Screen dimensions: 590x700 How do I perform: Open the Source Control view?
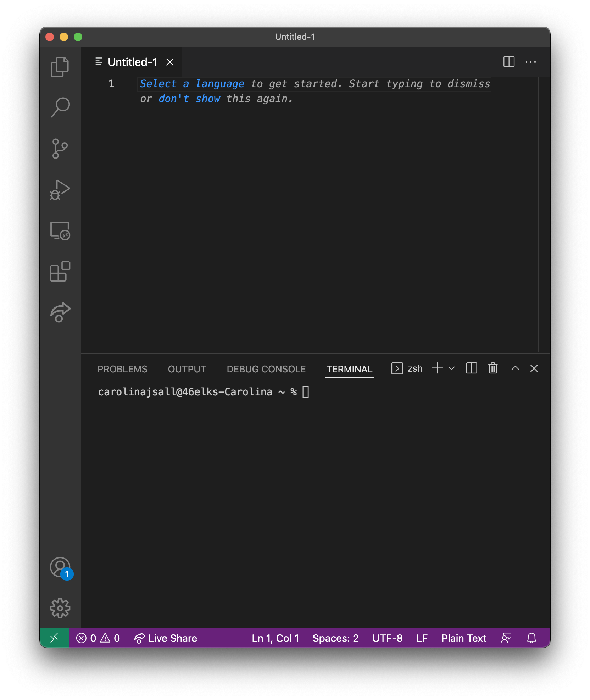click(x=60, y=149)
